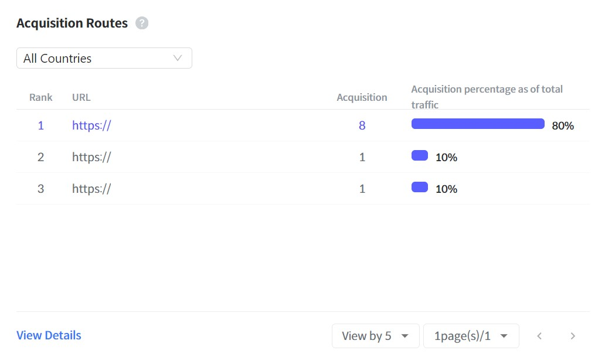Click the rank 3 10% percentage bar
Screen dimensions: 605x364
point(420,187)
